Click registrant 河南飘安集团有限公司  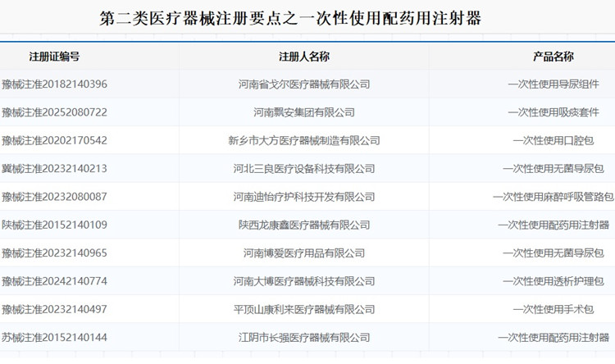[304, 112]
